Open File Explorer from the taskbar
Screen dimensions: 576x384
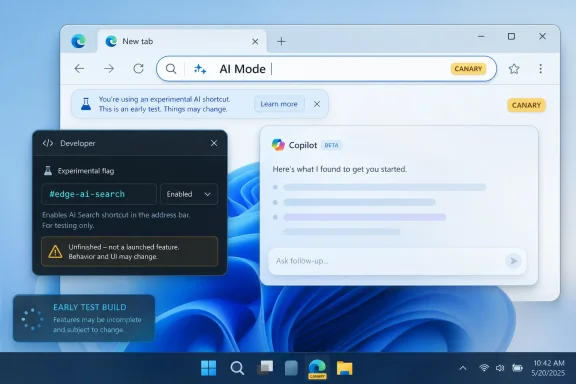point(345,368)
